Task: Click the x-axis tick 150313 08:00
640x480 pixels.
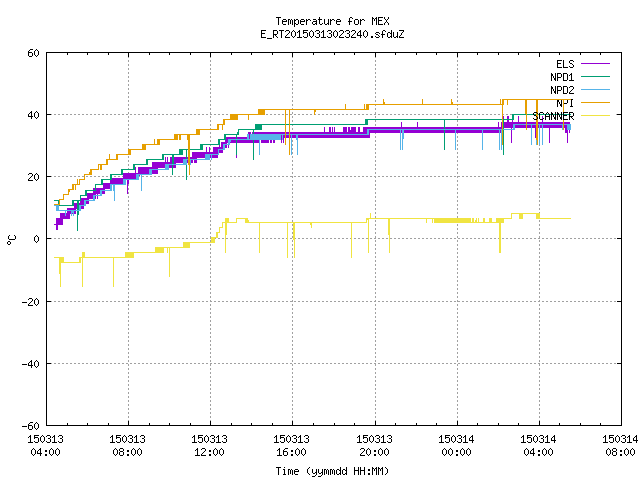Action: pos(127,446)
